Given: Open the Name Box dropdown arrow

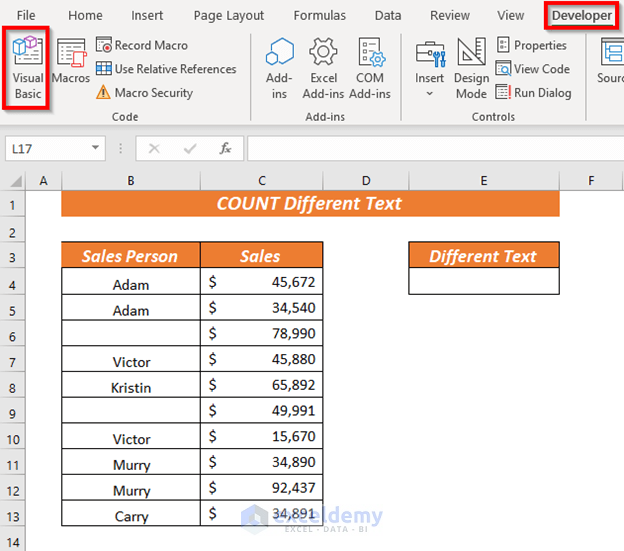Looking at the screenshot, I should [96, 148].
